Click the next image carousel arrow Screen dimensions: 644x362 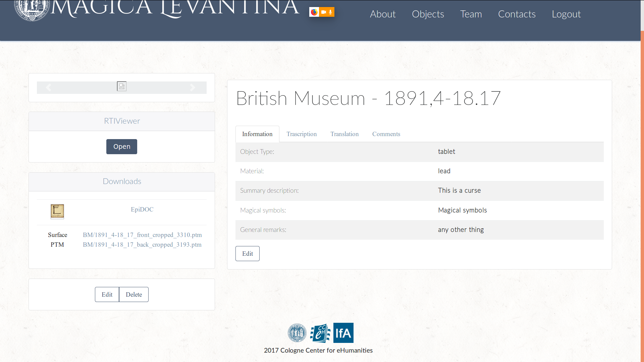193,87
